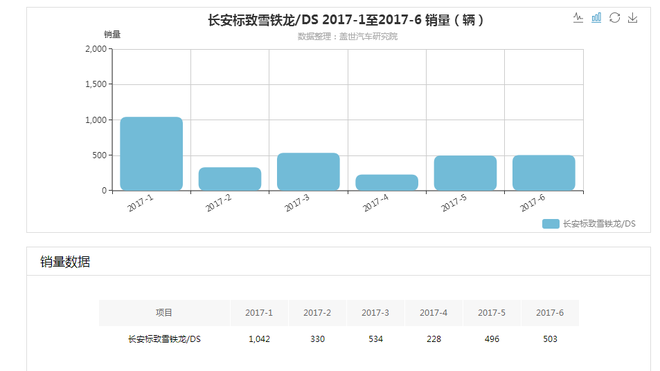
Task: Click the 2017-2 table column header
Action: click(317, 313)
